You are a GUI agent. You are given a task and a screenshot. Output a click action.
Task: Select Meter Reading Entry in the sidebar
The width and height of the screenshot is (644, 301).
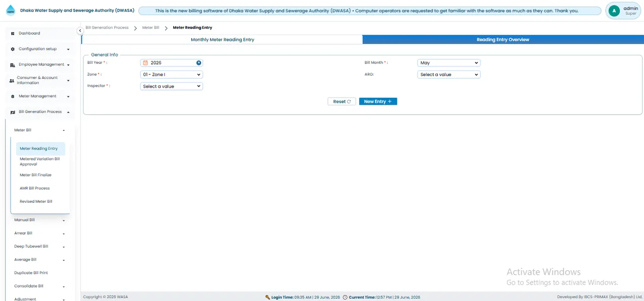[40, 148]
